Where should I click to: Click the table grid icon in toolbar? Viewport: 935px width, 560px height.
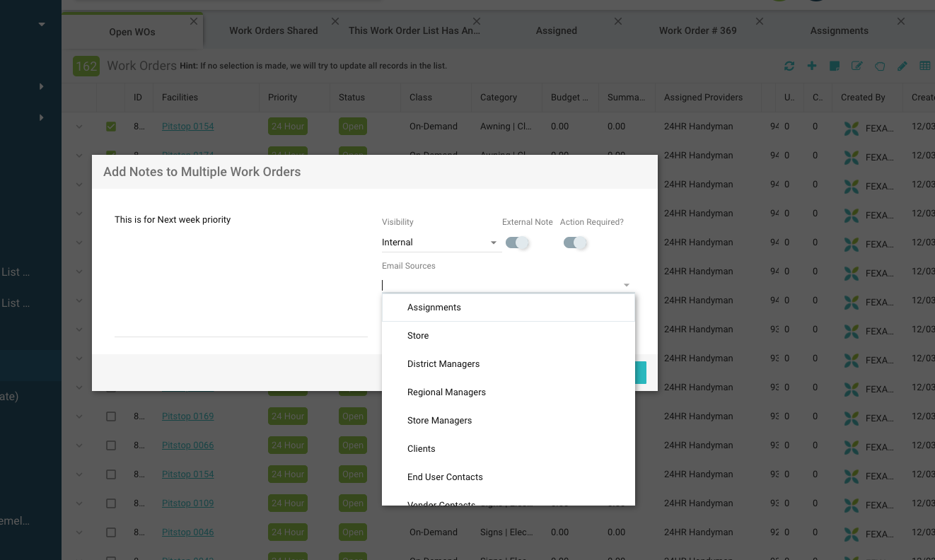pos(925,66)
